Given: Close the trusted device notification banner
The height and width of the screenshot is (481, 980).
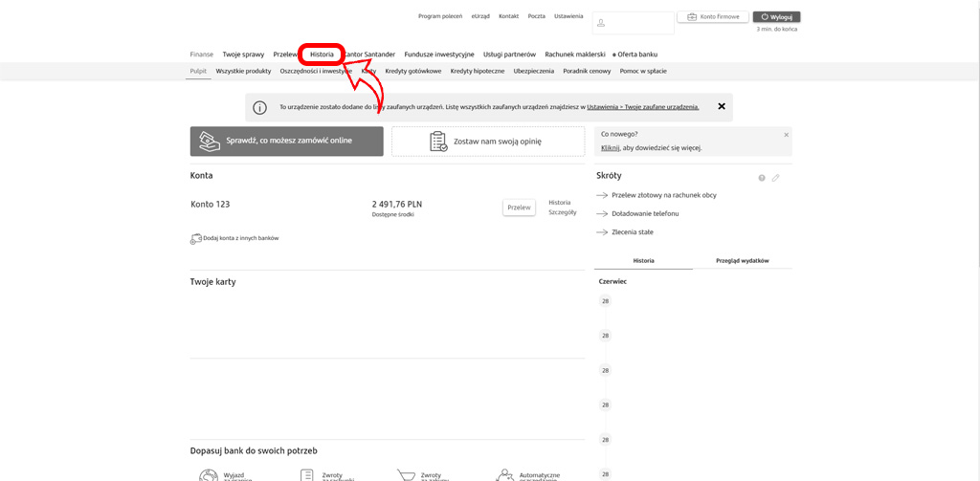Looking at the screenshot, I should (x=722, y=106).
